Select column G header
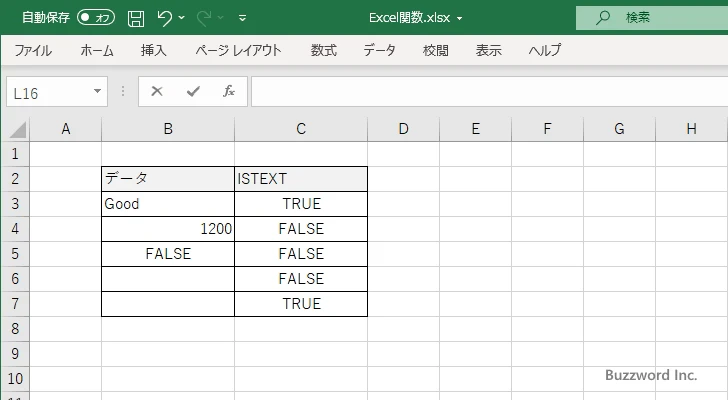 pos(619,129)
